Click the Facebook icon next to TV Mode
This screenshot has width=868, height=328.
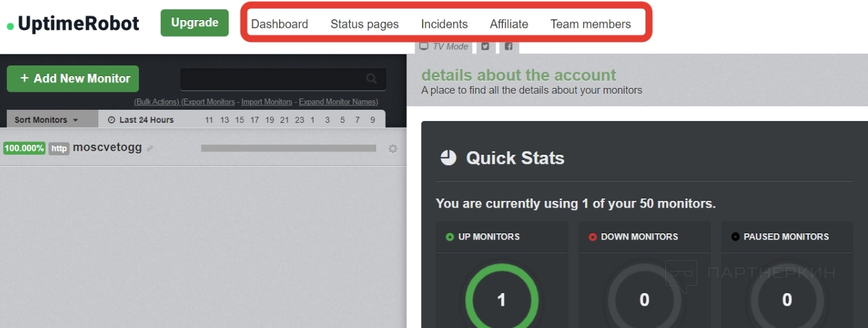(x=508, y=46)
